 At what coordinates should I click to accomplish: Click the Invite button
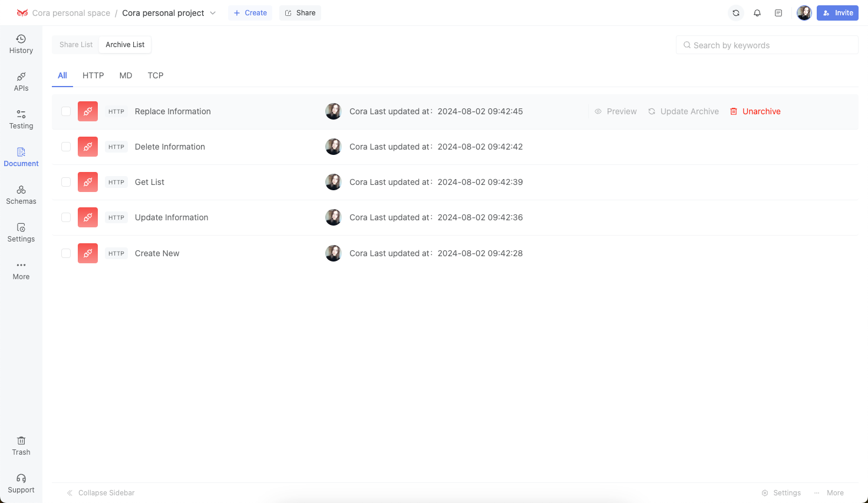pyautogui.click(x=837, y=13)
